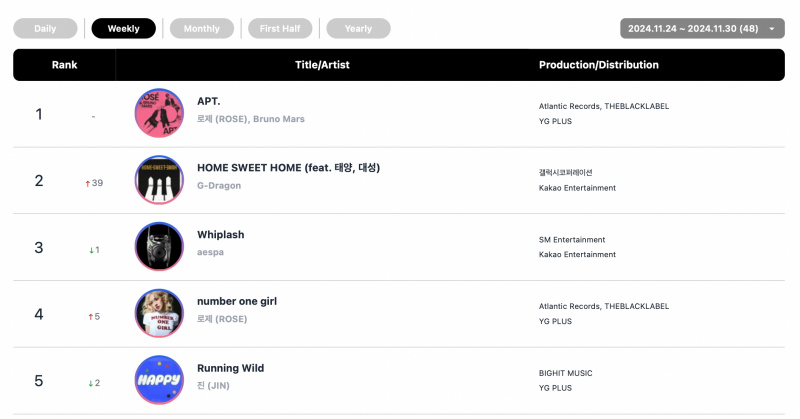Open APT. album cover thumbnail
The height and width of the screenshot is (419, 800).
(159, 113)
